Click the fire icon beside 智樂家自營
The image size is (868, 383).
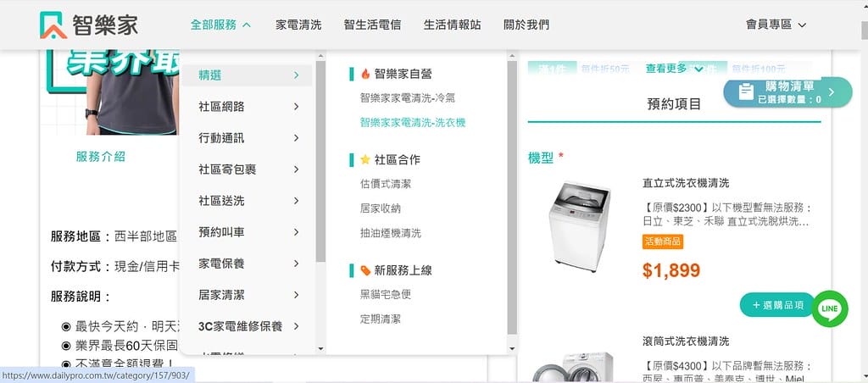(x=365, y=74)
